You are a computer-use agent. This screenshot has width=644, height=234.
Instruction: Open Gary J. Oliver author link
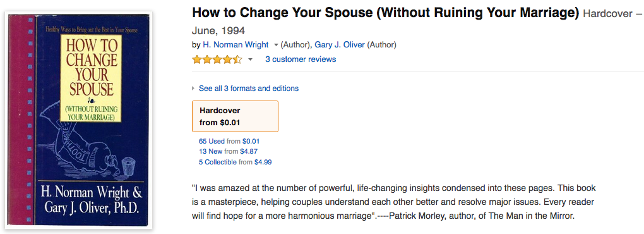(x=340, y=45)
